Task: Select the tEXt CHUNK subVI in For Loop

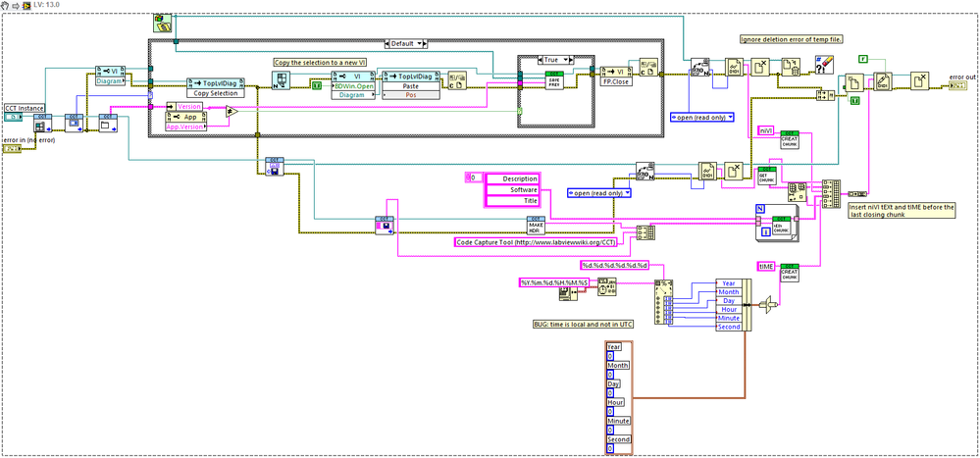Action: click(779, 225)
